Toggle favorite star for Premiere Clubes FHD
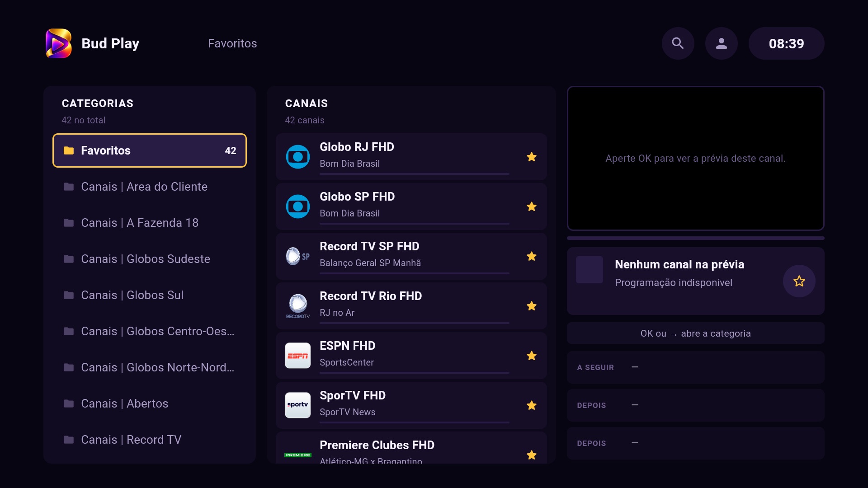 click(532, 455)
